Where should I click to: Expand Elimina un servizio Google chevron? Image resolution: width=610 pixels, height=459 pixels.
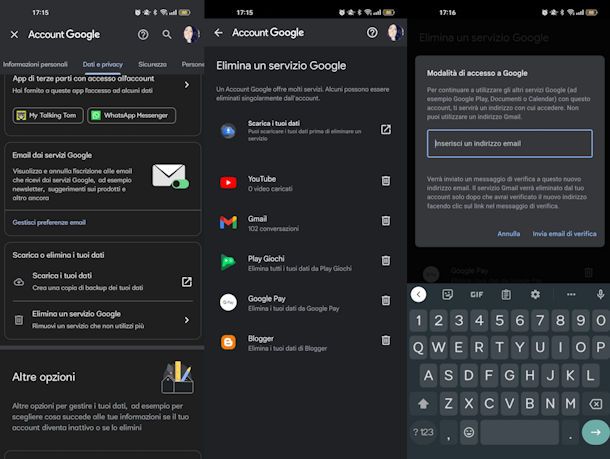tap(187, 320)
